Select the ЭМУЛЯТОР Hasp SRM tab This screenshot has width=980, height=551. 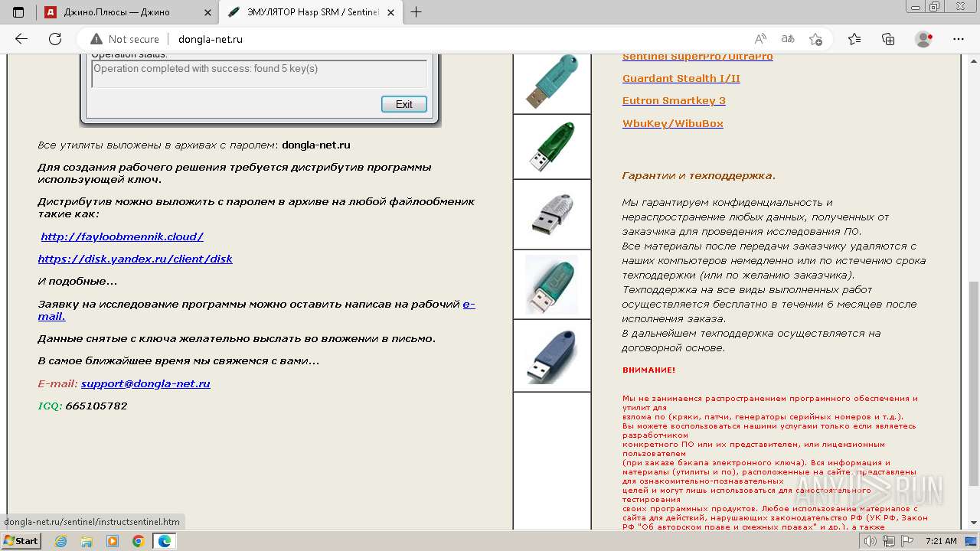coord(310,12)
